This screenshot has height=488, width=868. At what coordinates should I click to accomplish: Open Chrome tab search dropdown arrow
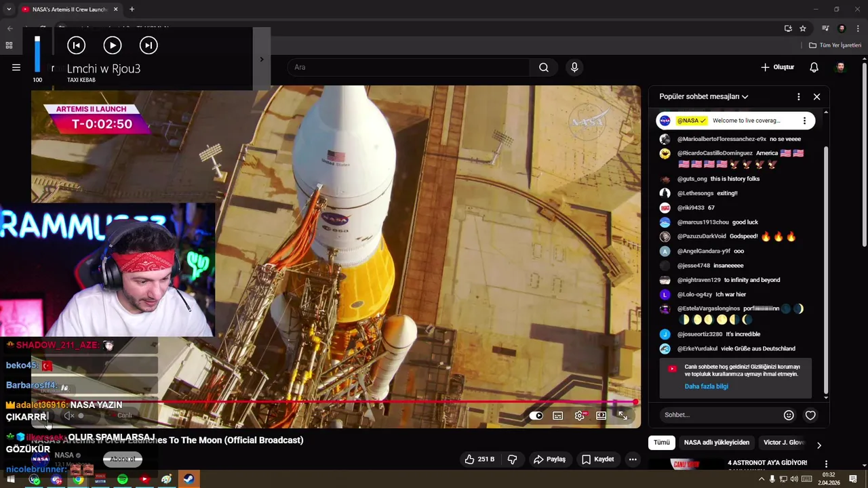click(9, 9)
